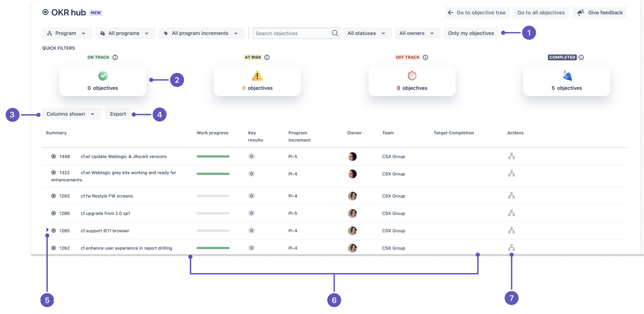Expand the row for objective 1285

coord(47,230)
